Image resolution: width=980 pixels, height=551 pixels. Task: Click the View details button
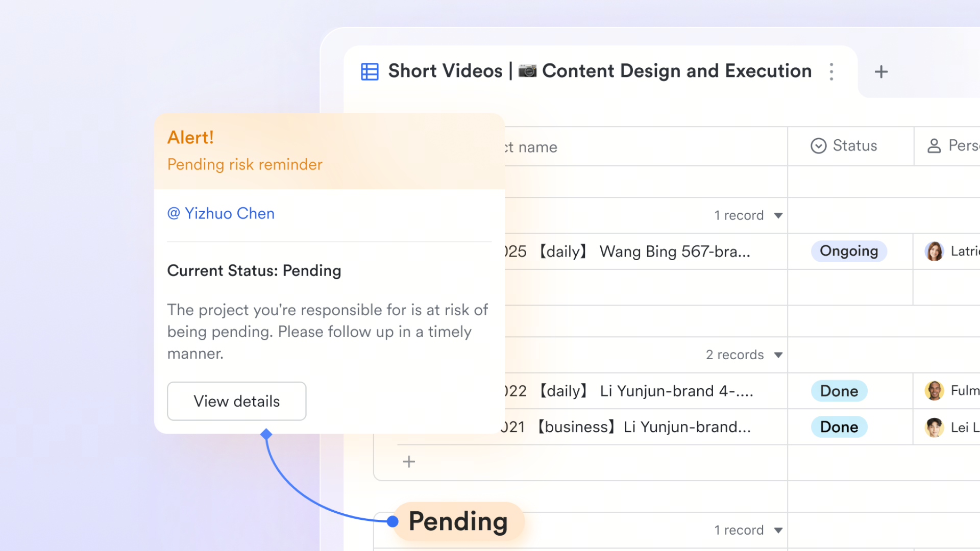pos(237,401)
